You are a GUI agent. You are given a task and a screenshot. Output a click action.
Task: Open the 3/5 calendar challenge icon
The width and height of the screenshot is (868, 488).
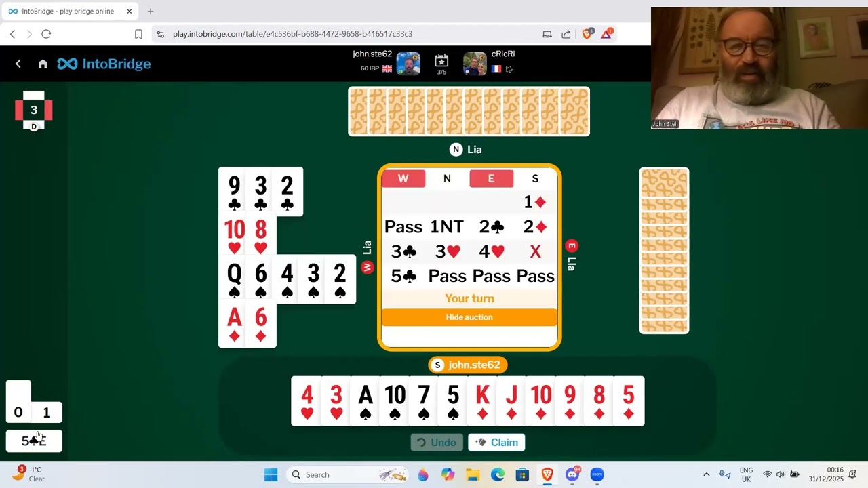441,64
